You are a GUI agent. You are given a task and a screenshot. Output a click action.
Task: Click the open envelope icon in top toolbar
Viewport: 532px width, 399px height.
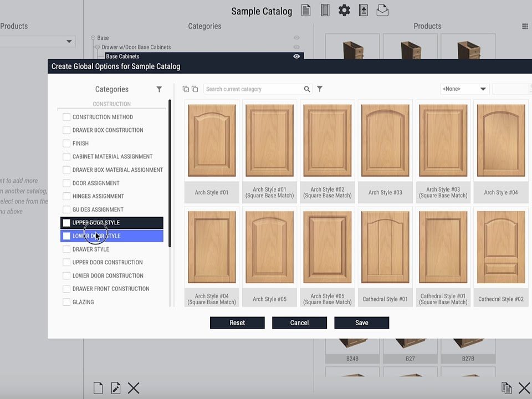[382, 11]
